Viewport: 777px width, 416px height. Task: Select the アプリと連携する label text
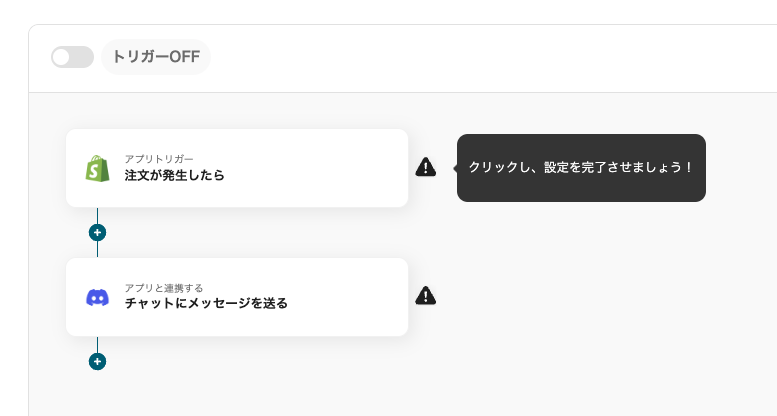(163, 288)
